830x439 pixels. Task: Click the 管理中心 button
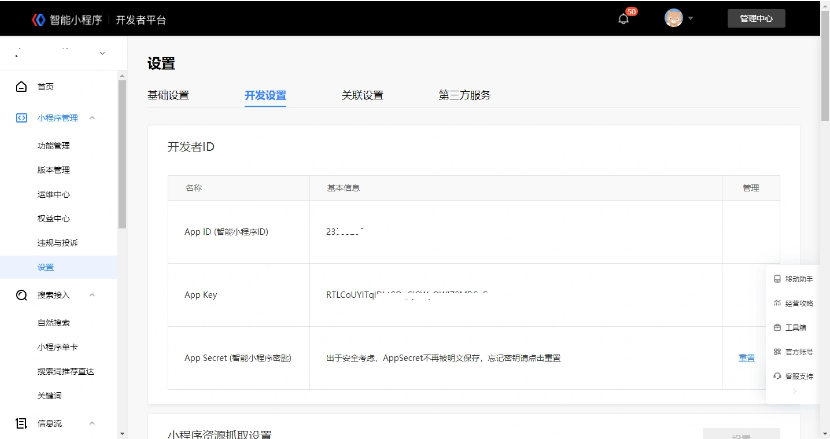point(756,18)
